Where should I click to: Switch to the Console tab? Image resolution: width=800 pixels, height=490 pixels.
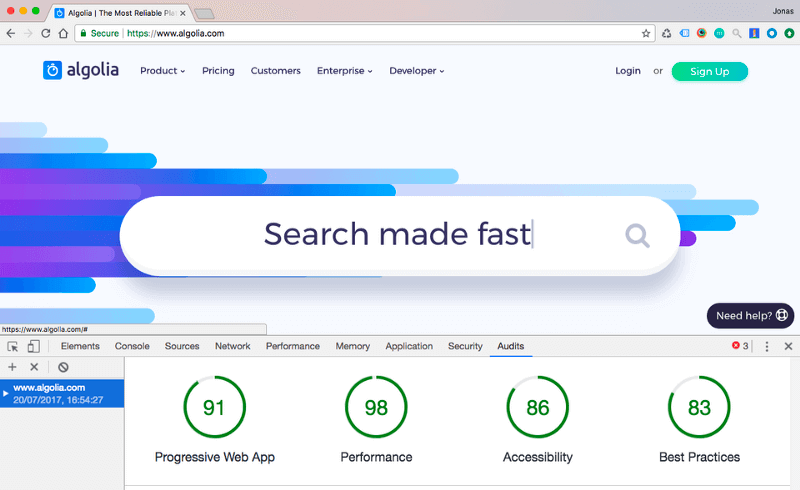[x=132, y=346]
